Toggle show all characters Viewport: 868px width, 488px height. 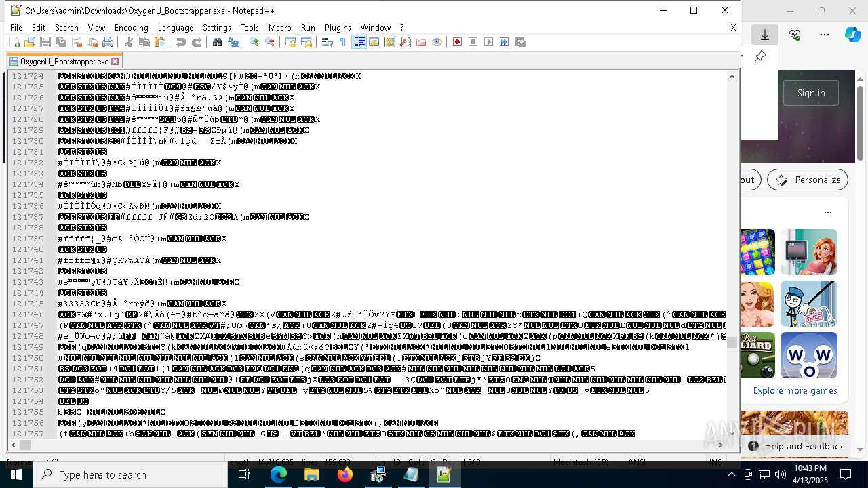343,42
